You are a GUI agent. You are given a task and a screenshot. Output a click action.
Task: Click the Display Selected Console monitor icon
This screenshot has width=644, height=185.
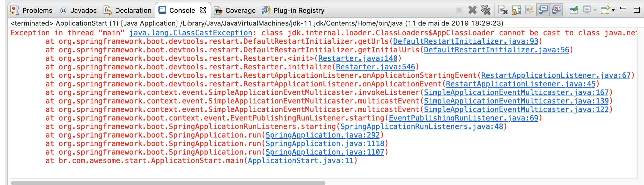click(587, 10)
